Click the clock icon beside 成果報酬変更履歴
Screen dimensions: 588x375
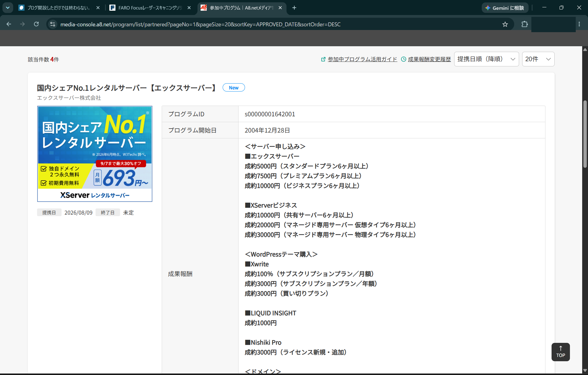(404, 59)
